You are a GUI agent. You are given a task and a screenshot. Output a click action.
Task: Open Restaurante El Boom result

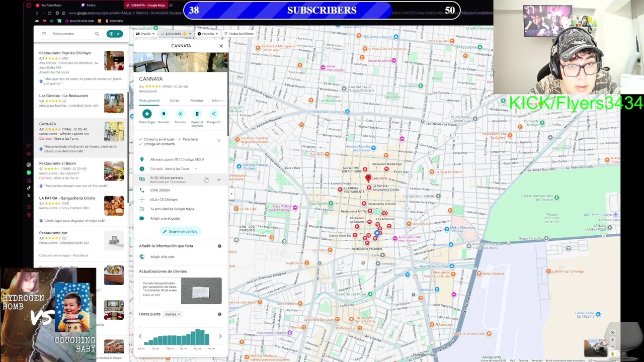[57, 163]
